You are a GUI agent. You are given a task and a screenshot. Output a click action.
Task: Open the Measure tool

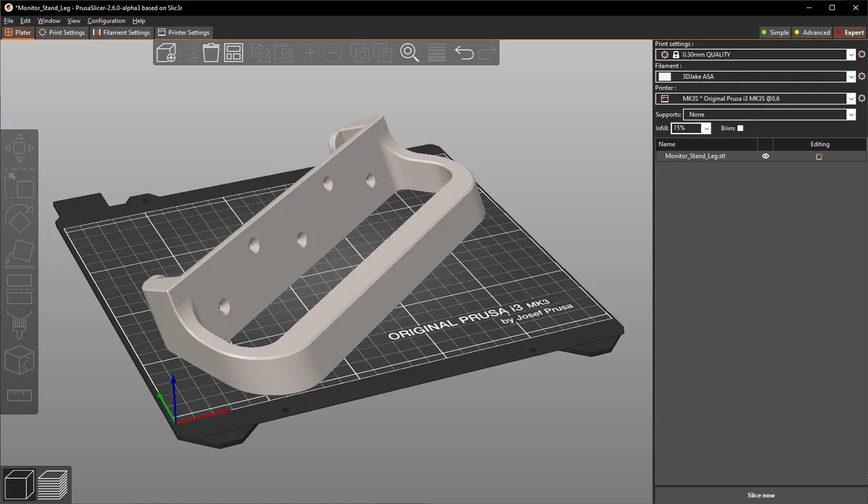[x=20, y=394]
